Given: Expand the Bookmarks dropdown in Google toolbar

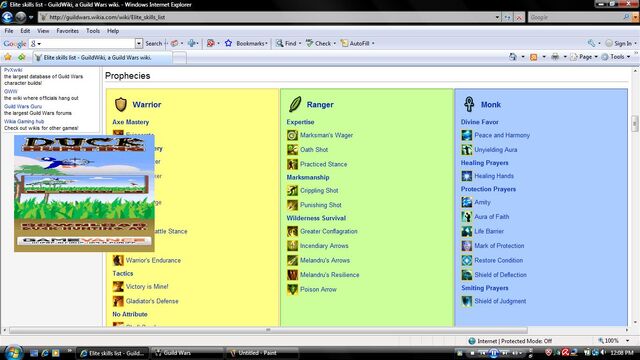Looking at the screenshot, I should pyautogui.click(x=267, y=43).
